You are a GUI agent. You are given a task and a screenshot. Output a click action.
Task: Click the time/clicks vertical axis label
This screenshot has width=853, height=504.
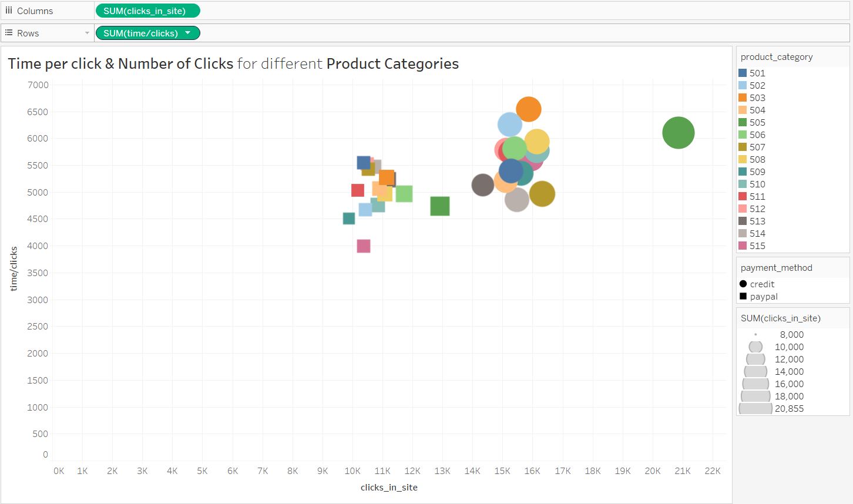pyautogui.click(x=14, y=268)
